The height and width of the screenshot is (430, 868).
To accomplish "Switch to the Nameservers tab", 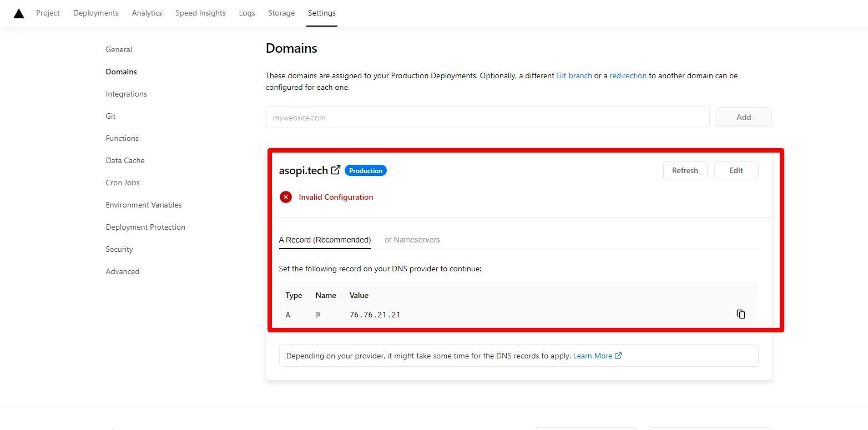I will pyautogui.click(x=412, y=240).
